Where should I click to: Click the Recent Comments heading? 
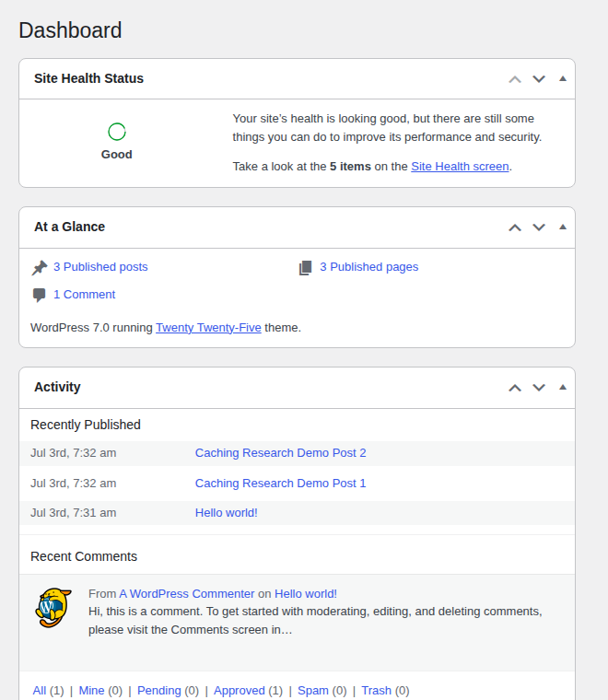click(84, 556)
